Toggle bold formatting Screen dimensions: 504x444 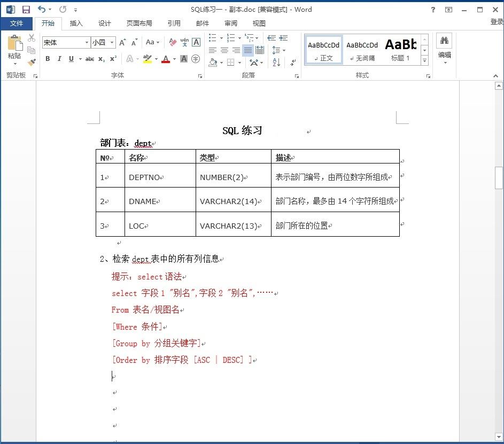(48, 59)
